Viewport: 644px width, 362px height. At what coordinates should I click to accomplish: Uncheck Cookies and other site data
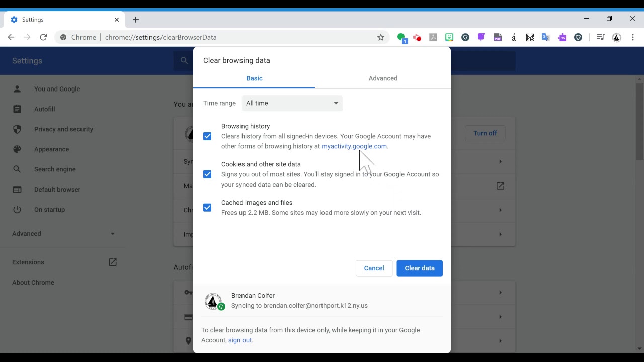[207, 174]
